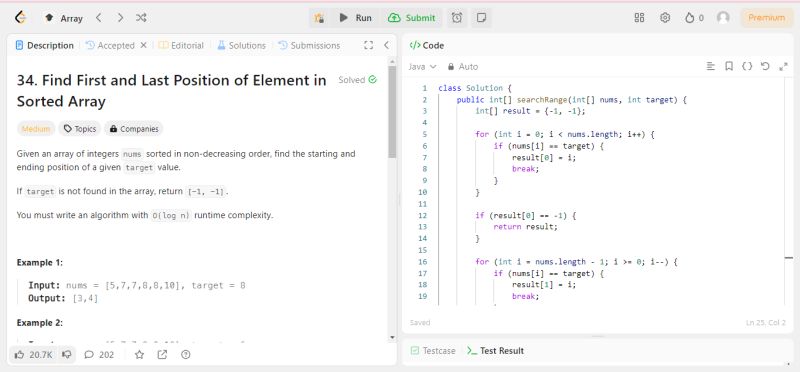Click the Solved status badge
800x372 pixels.
[x=358, y=80]
